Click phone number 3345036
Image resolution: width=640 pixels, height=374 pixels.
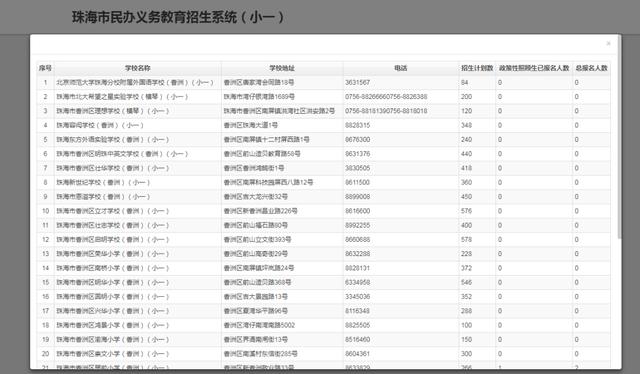[358, 297]
